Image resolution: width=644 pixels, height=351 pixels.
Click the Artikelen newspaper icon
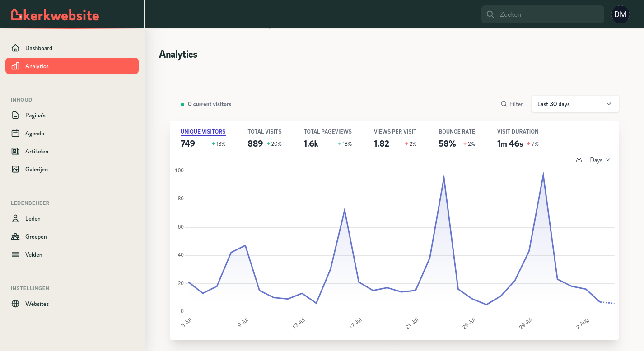[x=15, y=152]
